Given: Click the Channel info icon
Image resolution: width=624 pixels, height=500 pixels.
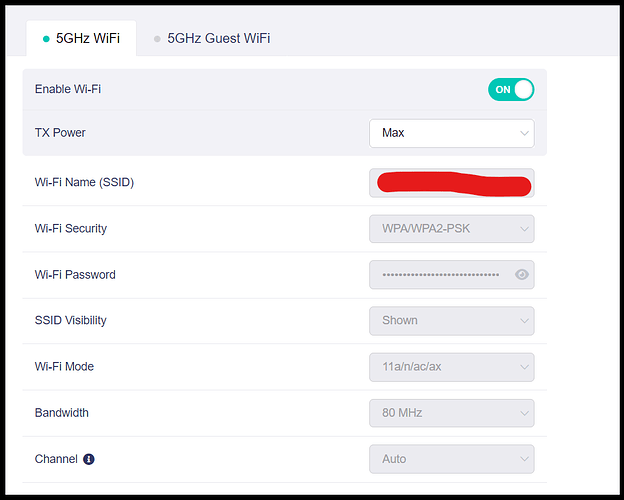Looking at the screenshot, I should (89, 459).
